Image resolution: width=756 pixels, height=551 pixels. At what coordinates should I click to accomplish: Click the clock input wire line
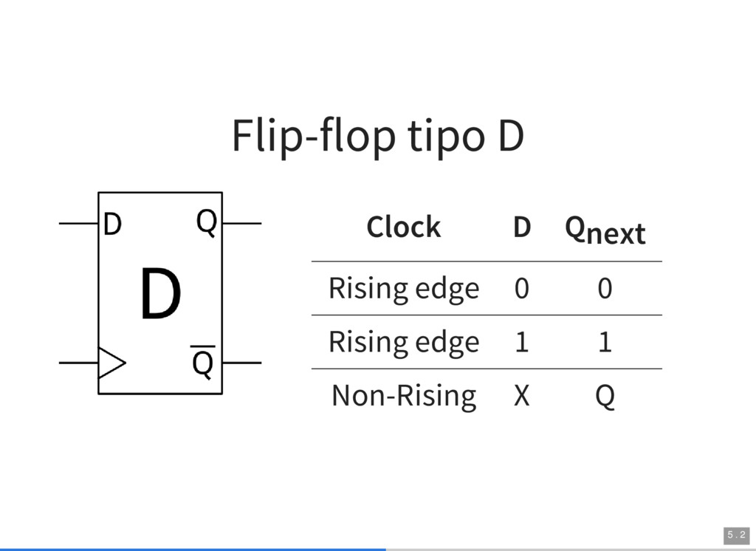click(x=78, y=363)
